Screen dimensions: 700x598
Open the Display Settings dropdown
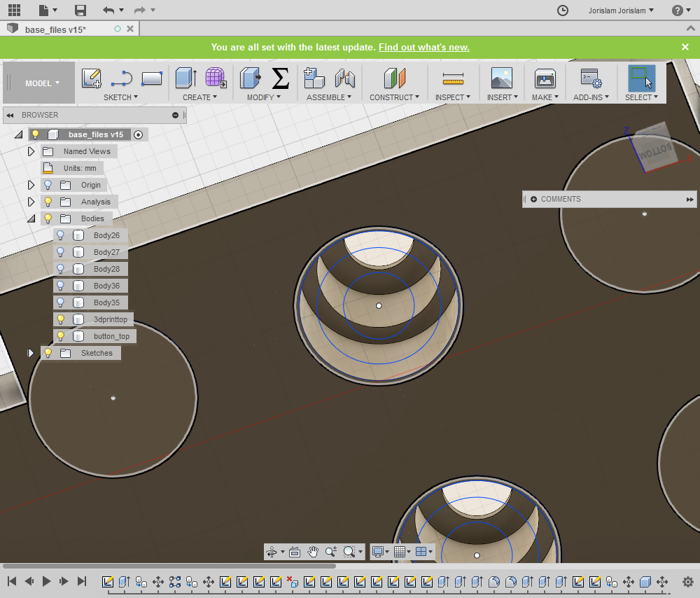tap(380, 552)
